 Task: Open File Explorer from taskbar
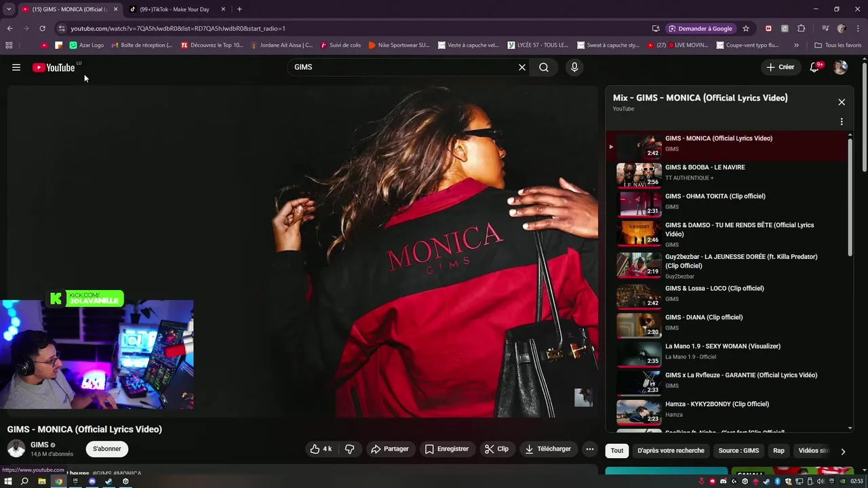pos(42,481)
